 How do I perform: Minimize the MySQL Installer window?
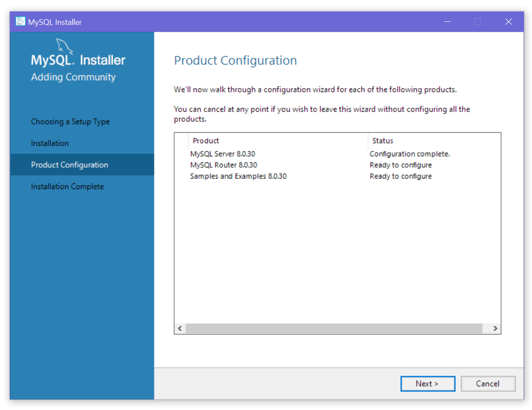tap(447, 22)
